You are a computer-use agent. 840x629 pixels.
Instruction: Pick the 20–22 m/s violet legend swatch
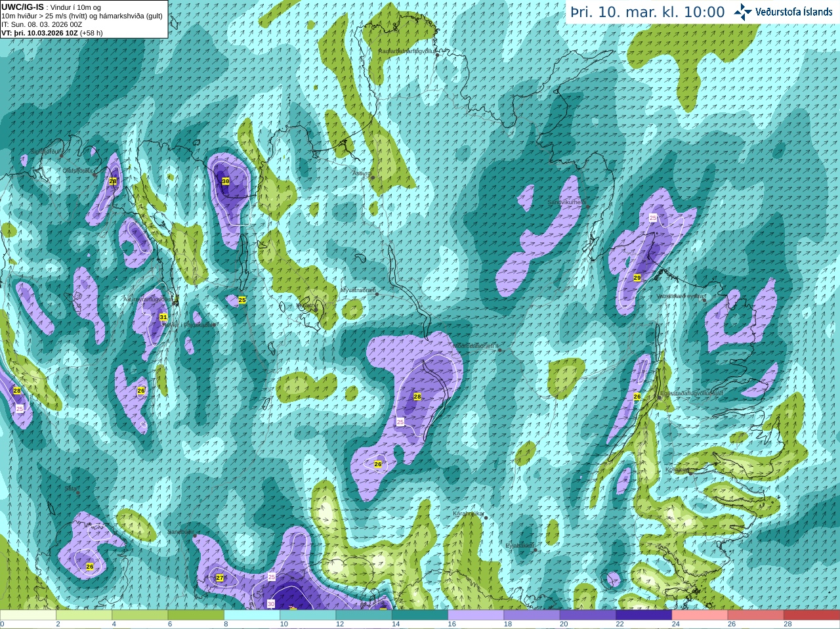(x=588, y=615)
